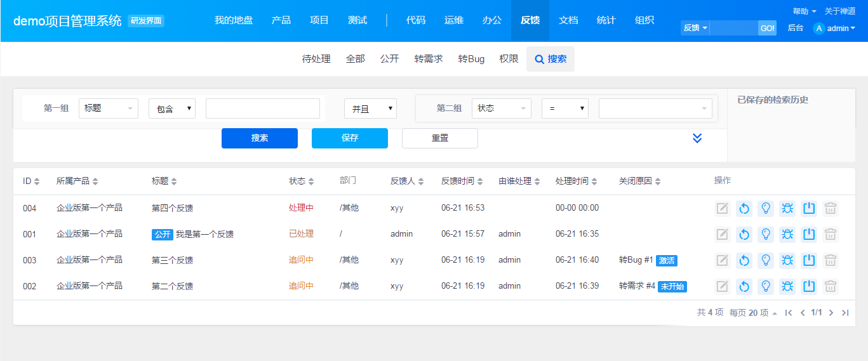This screenshot has width=868, height=361.
Task: Open feedback titled 第三个反馈
Action: pyautogui.click(x=172, y=260)
